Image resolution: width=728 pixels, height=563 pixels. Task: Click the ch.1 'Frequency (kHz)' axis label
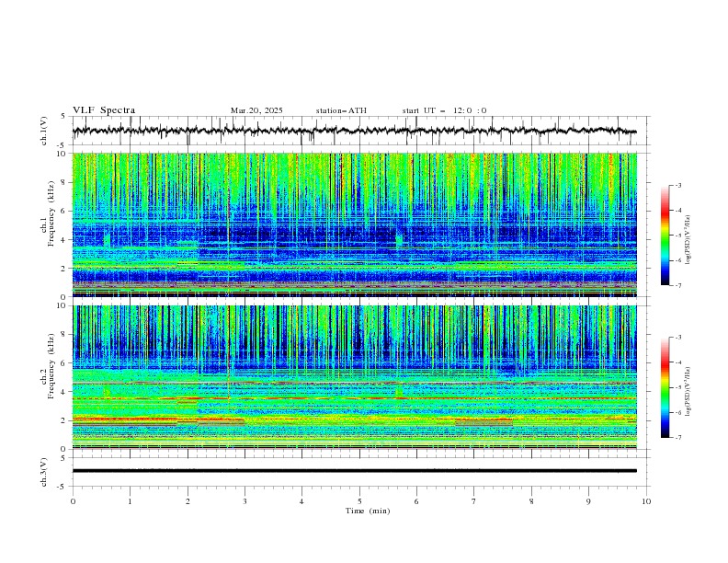pyautogui.click(x=51, y=213)
